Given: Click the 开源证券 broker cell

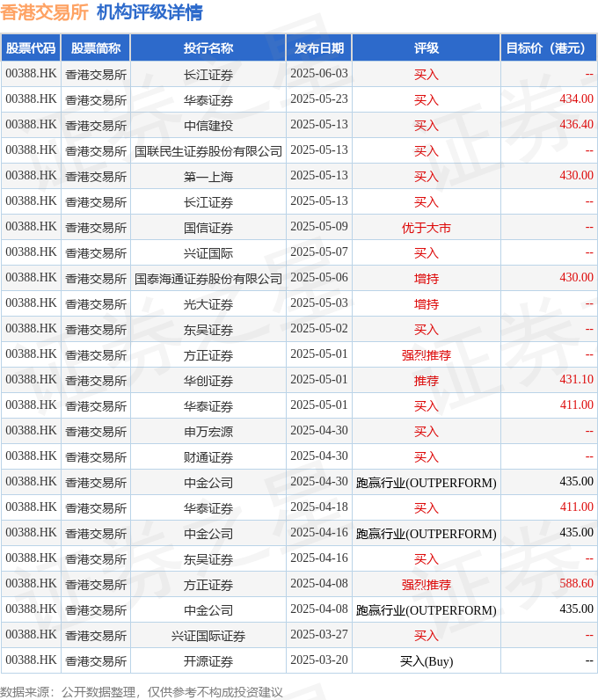Looking at the screenshot, I should [208, 661].
